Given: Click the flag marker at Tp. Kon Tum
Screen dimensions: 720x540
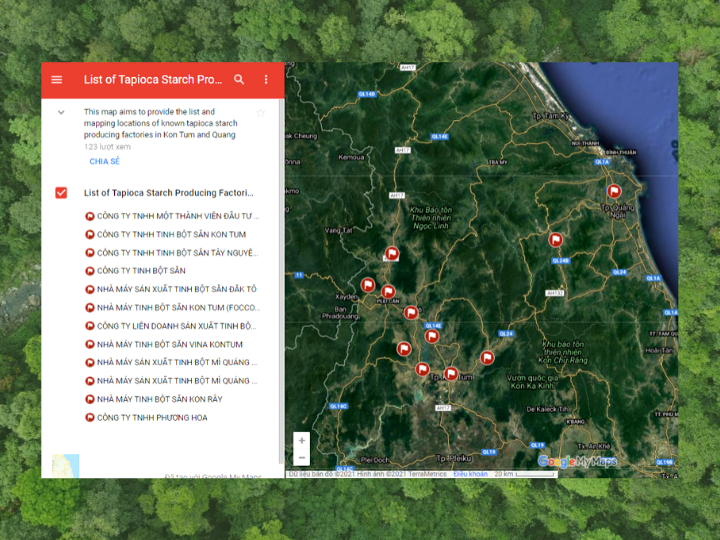Looking at the screenshot, I should click(x=451, y=374).
